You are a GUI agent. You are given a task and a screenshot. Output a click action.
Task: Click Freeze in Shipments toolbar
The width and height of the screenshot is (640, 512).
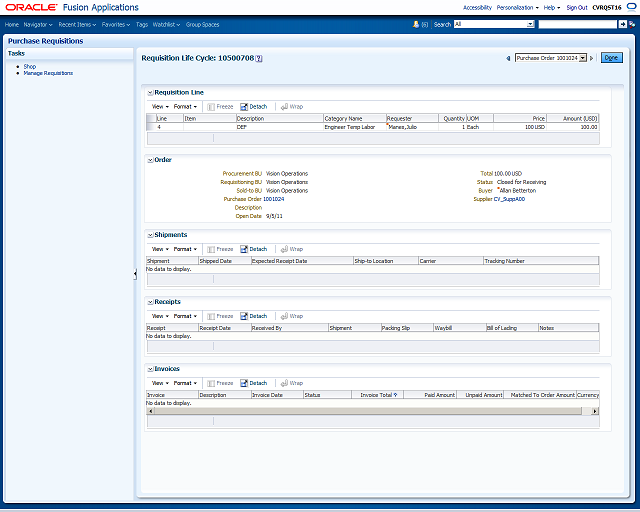(x=220, y=249)
